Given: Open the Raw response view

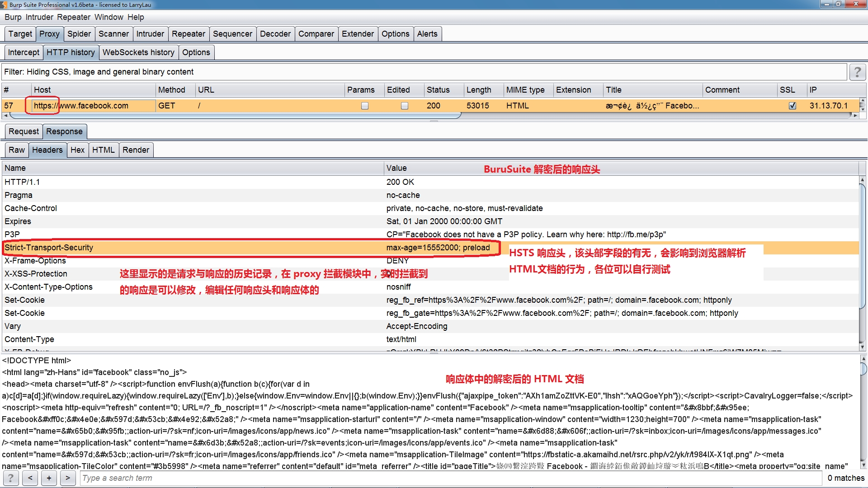Looking at the screenshot, I should tap(17, 150).
